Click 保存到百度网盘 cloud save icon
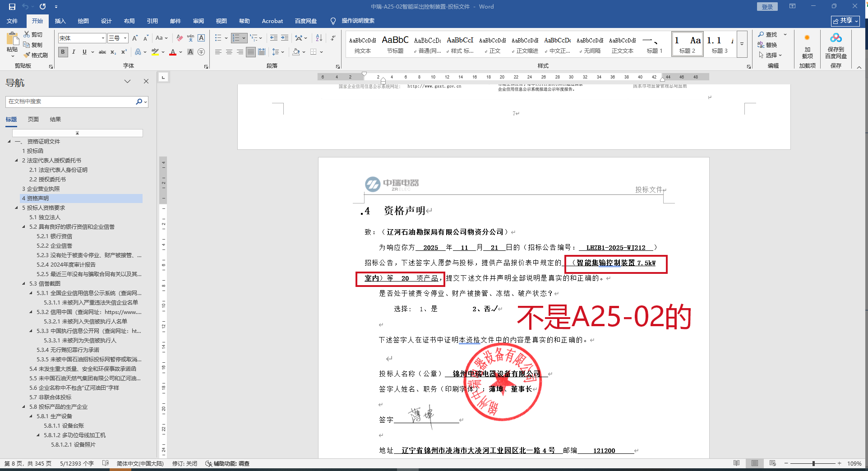 pos(836,46)
